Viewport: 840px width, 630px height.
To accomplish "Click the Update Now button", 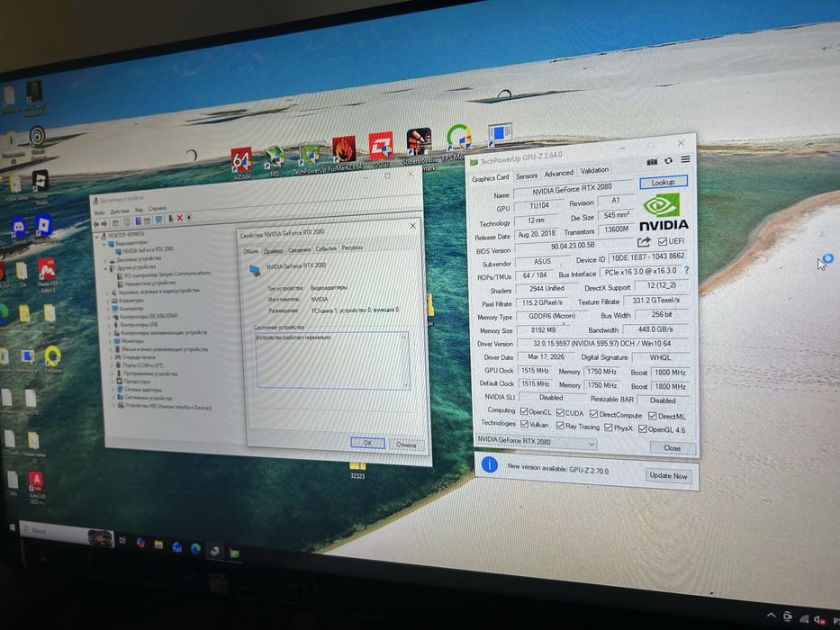I will (x=668, y=475).
